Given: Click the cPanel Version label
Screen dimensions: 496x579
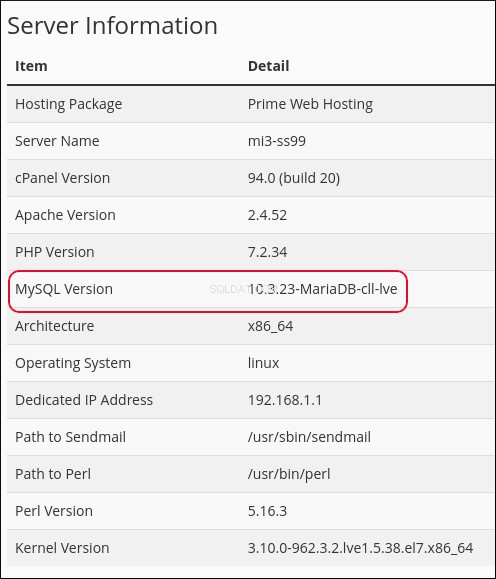Looking at the screenshot, I should [x=62, y=178].
